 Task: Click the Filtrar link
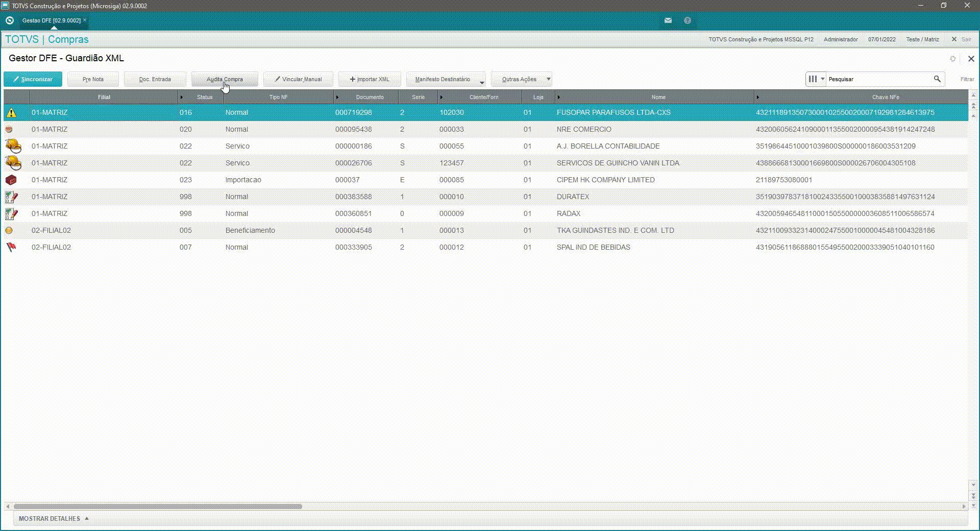tap(967, 79)
